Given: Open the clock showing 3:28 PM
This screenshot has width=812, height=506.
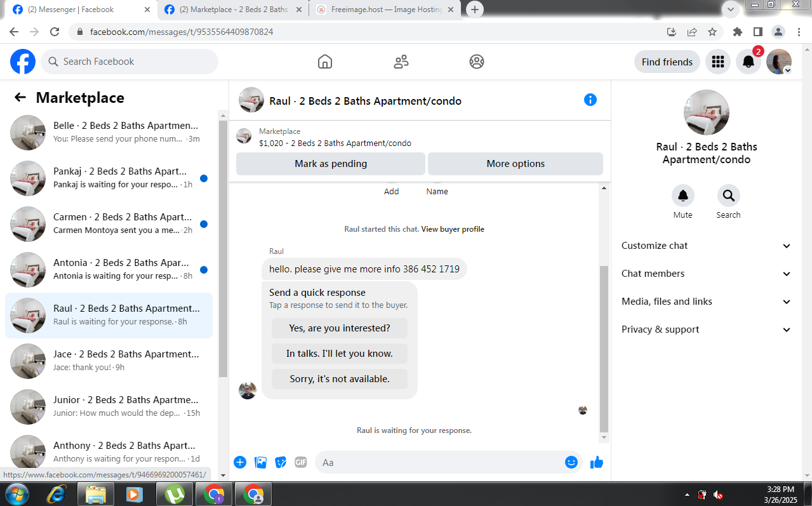Looking at the screenshot, I should pyautogui.click(x=780, y=494).
